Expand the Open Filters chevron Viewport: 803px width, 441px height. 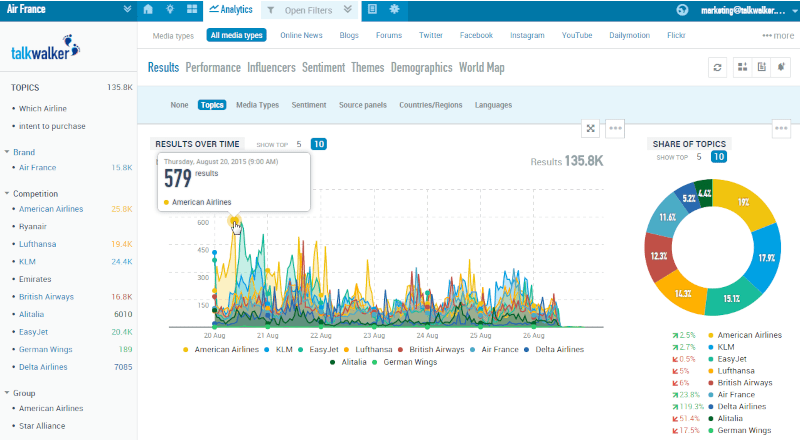347,10
